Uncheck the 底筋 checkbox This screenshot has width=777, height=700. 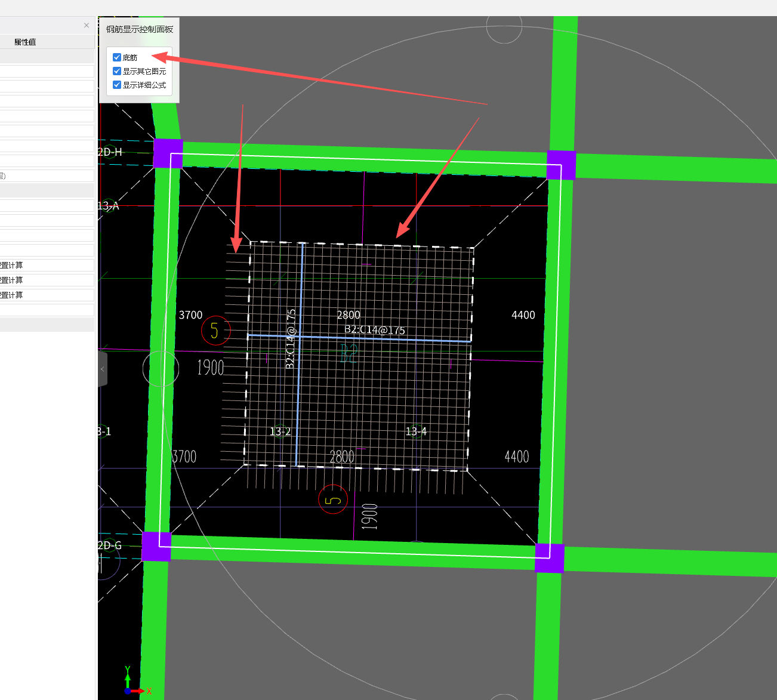pos(117,57)
